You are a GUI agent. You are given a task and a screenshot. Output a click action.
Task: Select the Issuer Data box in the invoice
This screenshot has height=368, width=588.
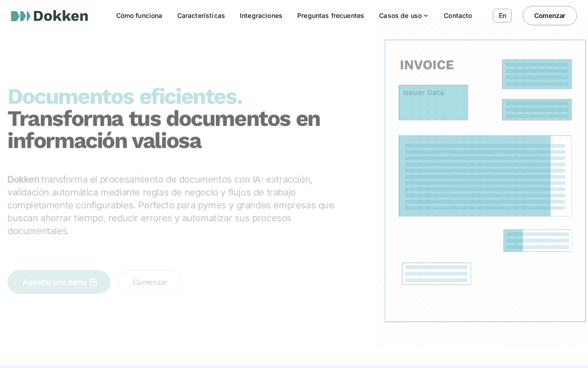pyautogui.click(x=433, y=103)
